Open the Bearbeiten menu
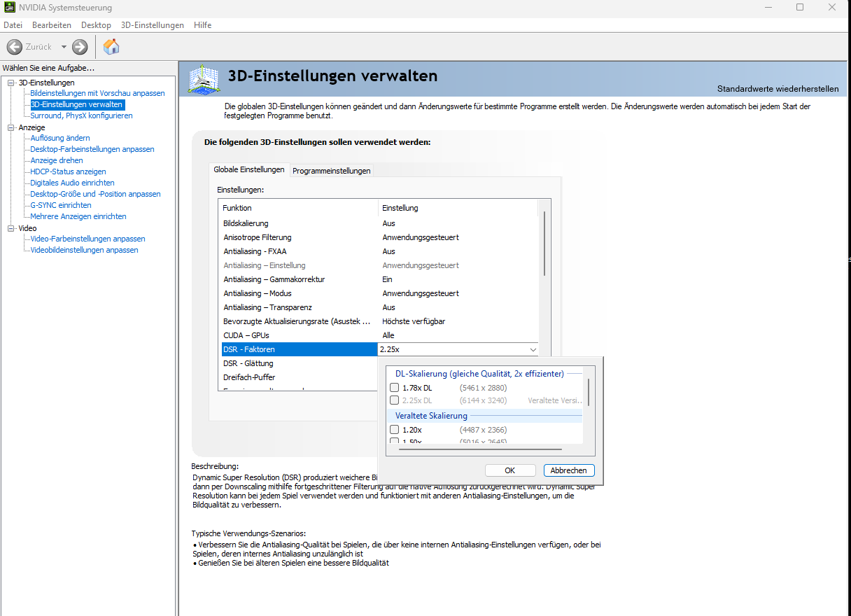Image resolution: width=851 pixels, height=616 pixels. pos(52,25)
